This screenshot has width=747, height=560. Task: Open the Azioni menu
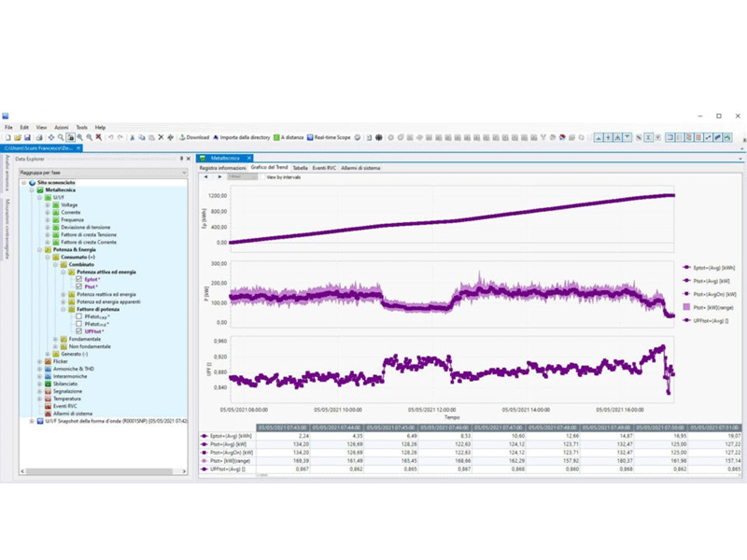[x=61, y=127]
